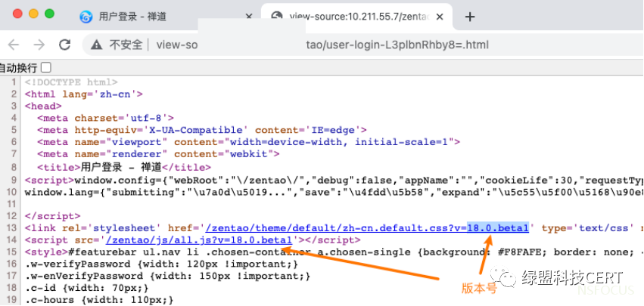Screen dimensions: 644x306
Task: Click the meta X-UA-Compatible line
Action: click(201, 130)
